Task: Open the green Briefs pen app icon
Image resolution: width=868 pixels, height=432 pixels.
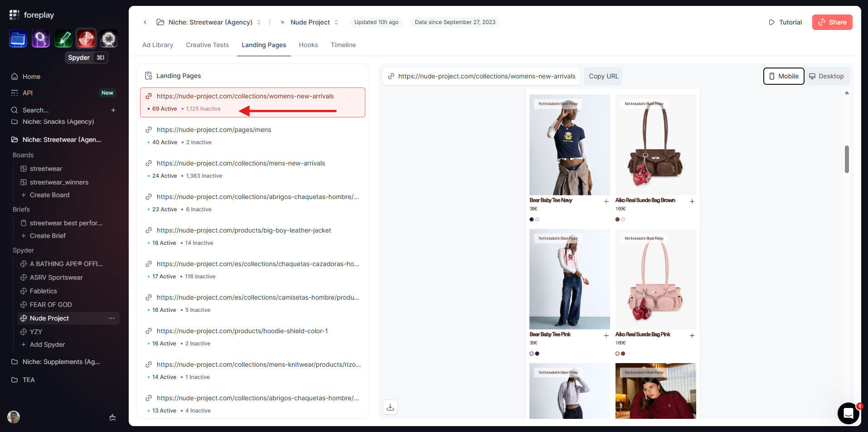Action: pyautogui.click(x=63, y=39)
